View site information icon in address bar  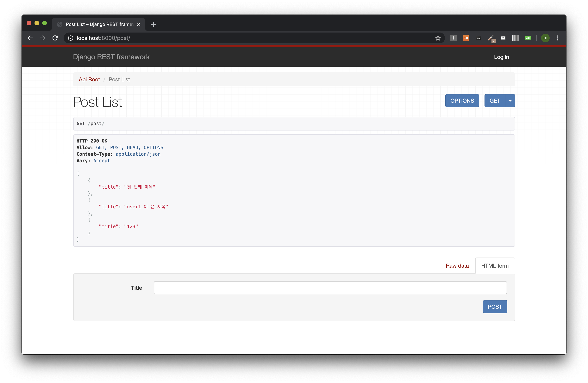[x=71, y=38]
